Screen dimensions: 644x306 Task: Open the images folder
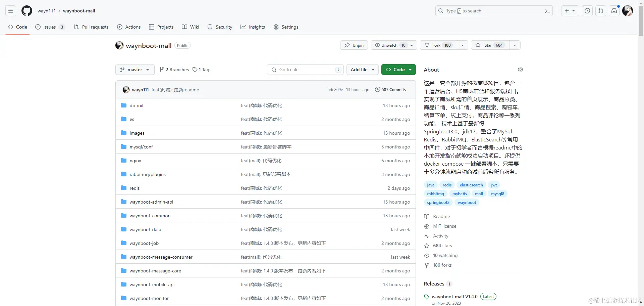tap(137, 133)
